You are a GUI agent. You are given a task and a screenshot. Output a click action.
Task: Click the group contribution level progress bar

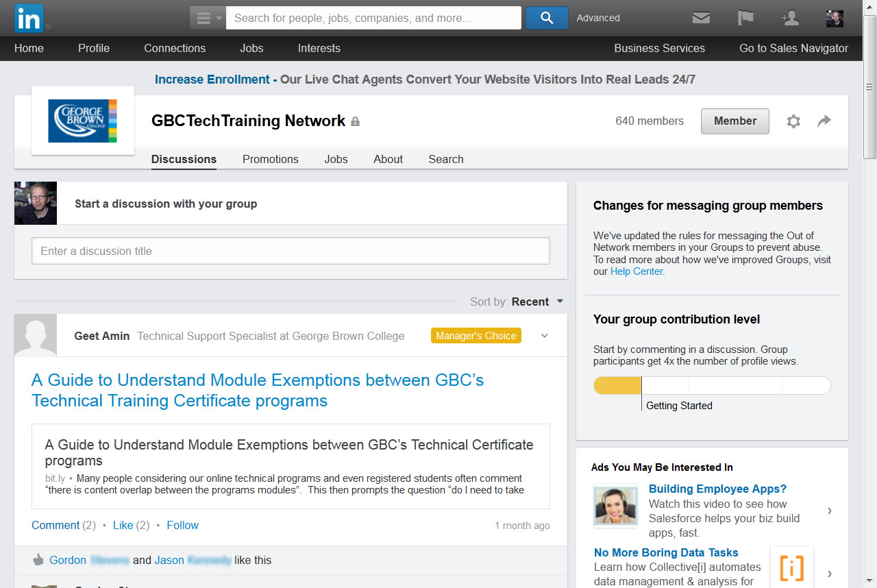click(712, 385)
